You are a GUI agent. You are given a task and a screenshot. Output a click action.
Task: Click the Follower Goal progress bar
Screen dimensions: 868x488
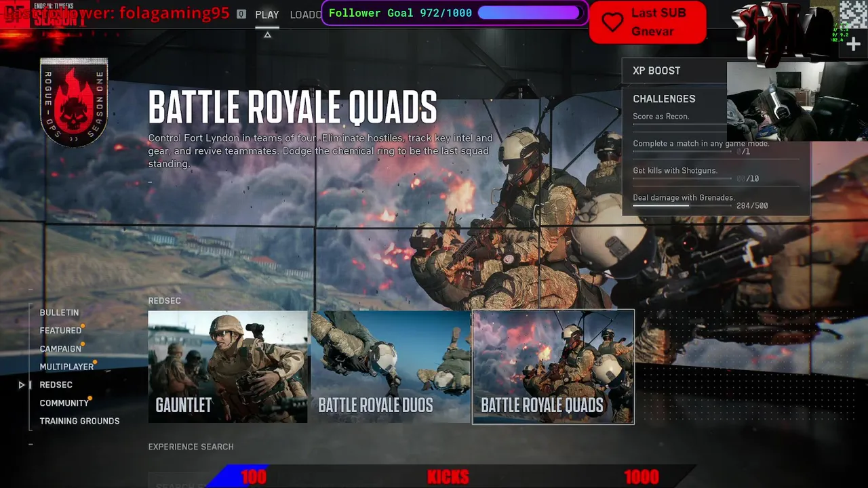click(x=532, y=13)
